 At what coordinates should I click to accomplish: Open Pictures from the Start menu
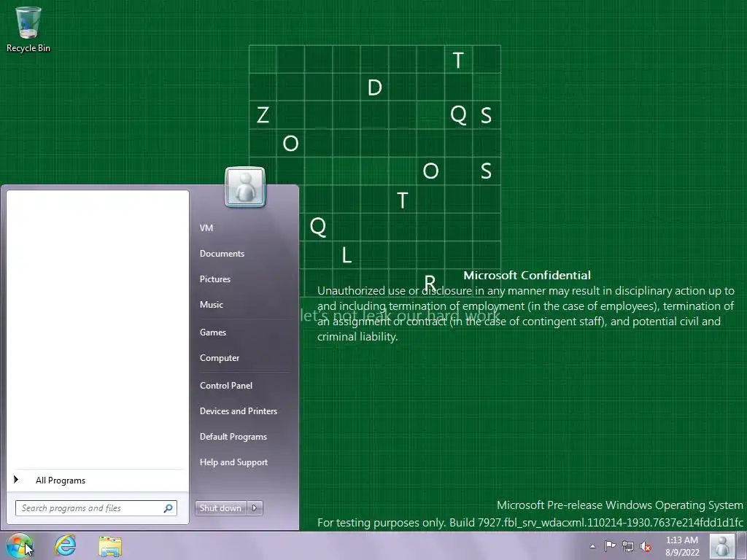(215, 279)
